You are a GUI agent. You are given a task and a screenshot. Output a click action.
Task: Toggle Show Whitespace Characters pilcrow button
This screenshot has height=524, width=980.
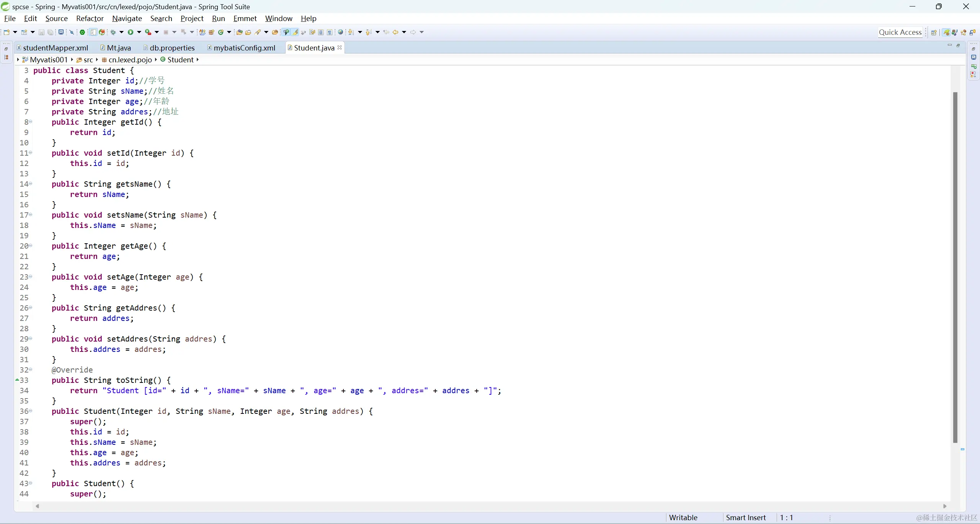click(x=330, y=32)
